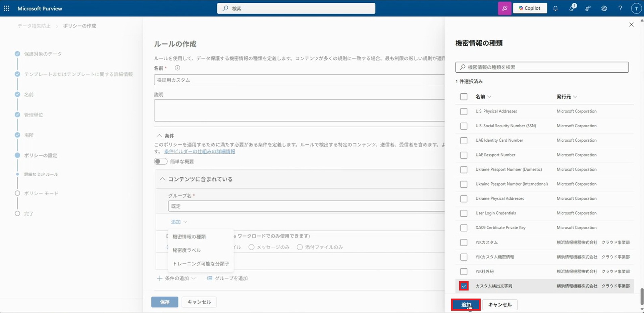The width and height of the screenshot is (644, 313).
Task: Select 秘密度ラベル from the add menu
Action: coord(186,250)
